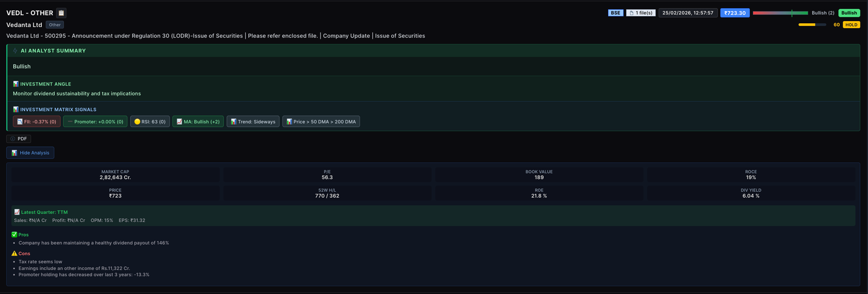Click the declining chart icon in FII chip
This screenshot has height=294, width=868.
point(20,122)
